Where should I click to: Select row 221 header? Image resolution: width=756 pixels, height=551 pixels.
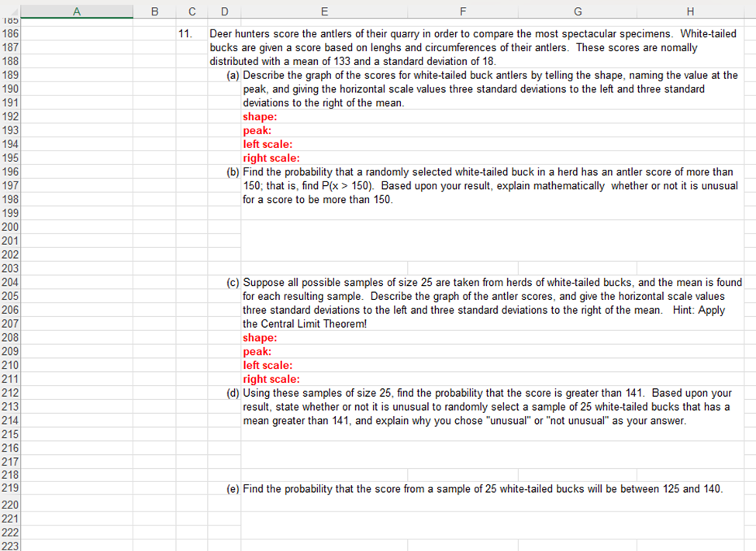10,518
